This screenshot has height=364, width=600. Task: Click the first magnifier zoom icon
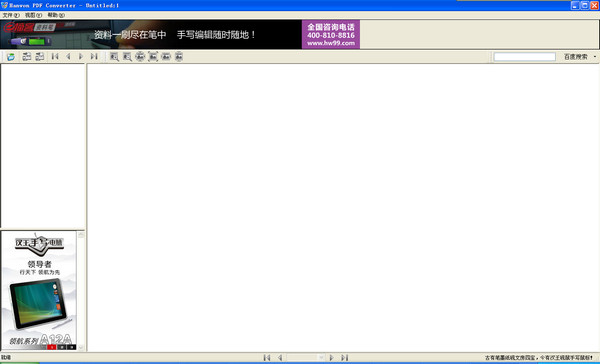pos(114,57)
